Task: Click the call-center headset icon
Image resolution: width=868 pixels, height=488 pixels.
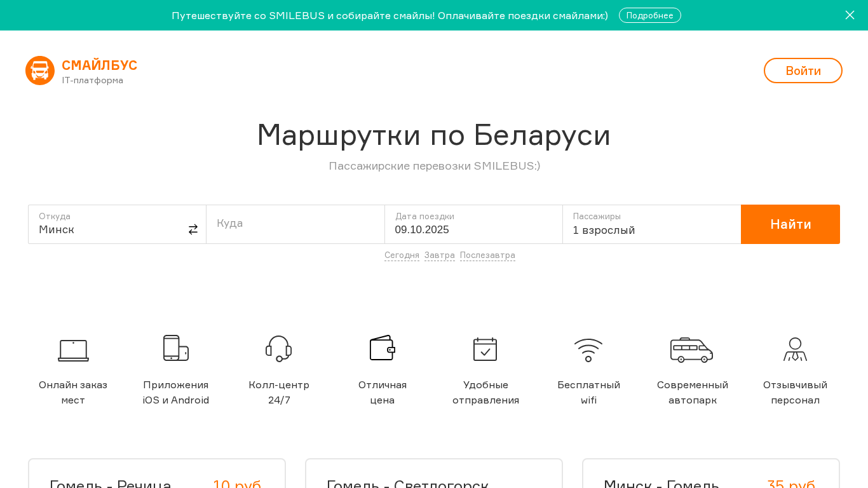Action: point(278,348)
